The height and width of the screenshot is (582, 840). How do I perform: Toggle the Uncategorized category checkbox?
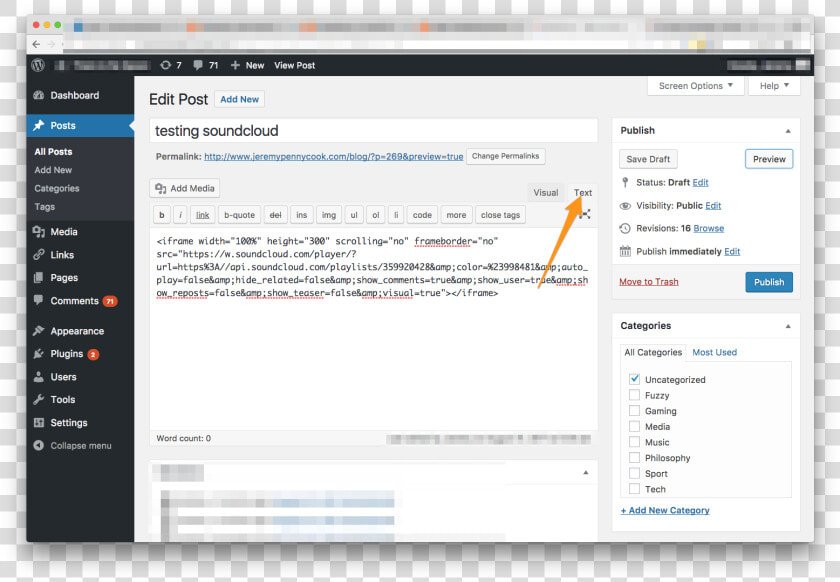634,379
